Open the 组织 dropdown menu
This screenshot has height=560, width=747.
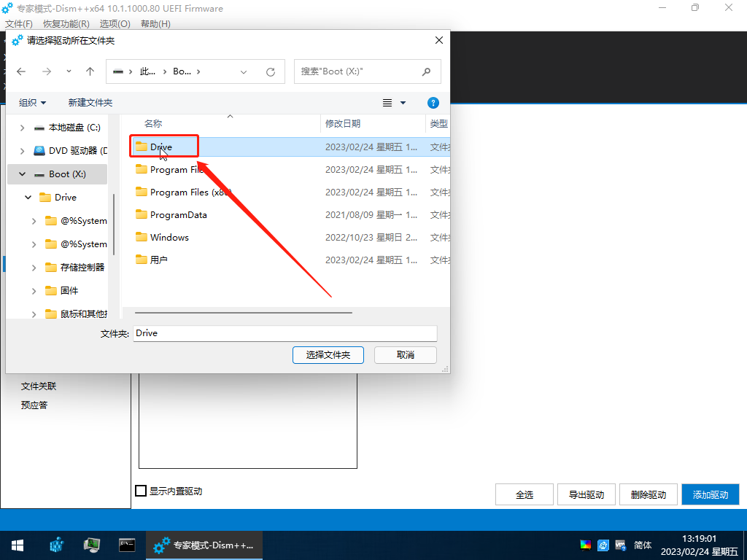coord(33,103)
